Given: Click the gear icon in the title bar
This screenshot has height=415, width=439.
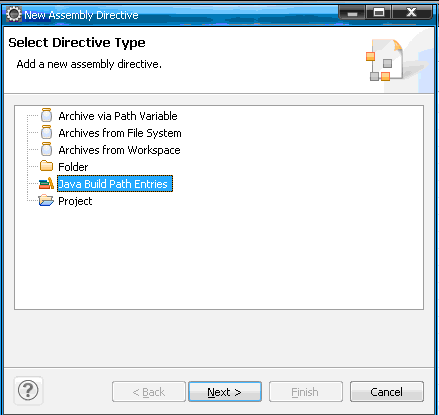Looking at the screenshot, I should (x=14, y=14).
